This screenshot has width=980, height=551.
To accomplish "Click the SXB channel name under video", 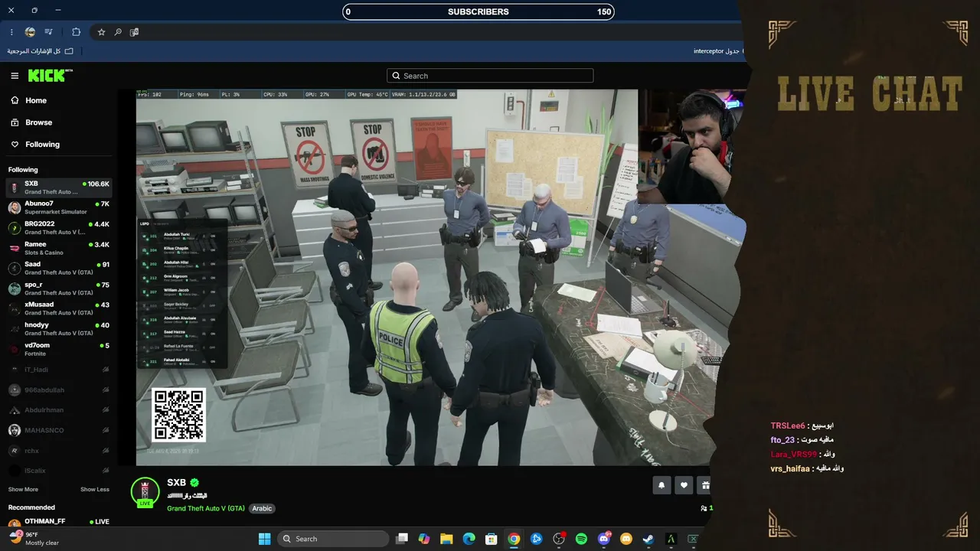I will 176,482.
